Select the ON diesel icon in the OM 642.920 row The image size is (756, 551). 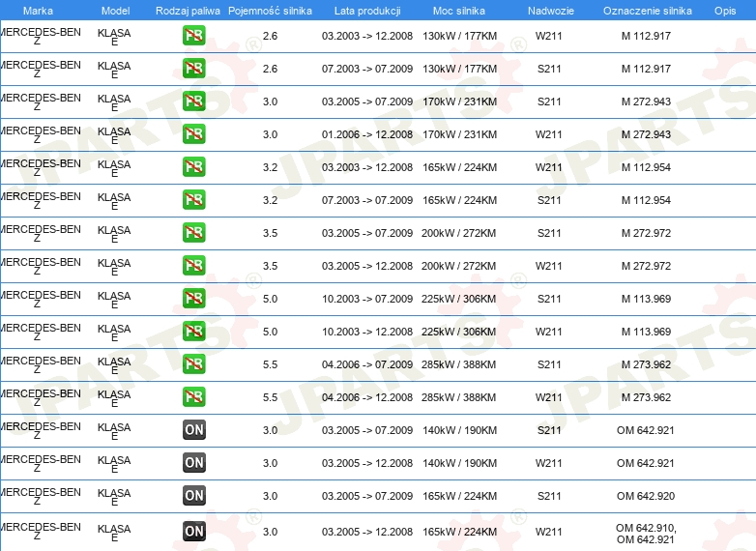194,495
